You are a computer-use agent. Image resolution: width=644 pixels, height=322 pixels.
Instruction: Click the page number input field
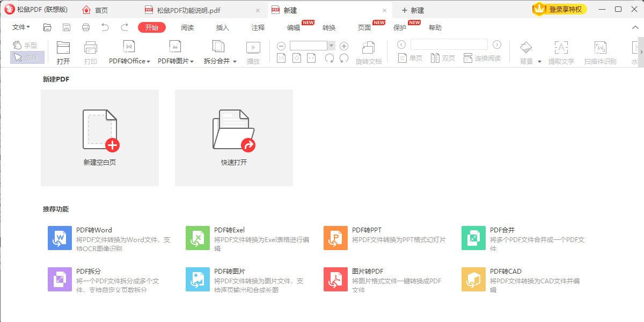tap(449, 45)
